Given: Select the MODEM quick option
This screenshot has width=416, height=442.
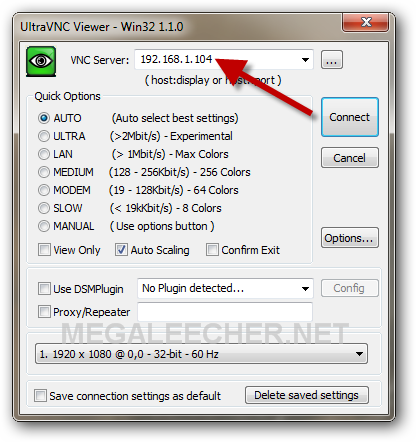Looking at the screenshot, I should (44, 190).
